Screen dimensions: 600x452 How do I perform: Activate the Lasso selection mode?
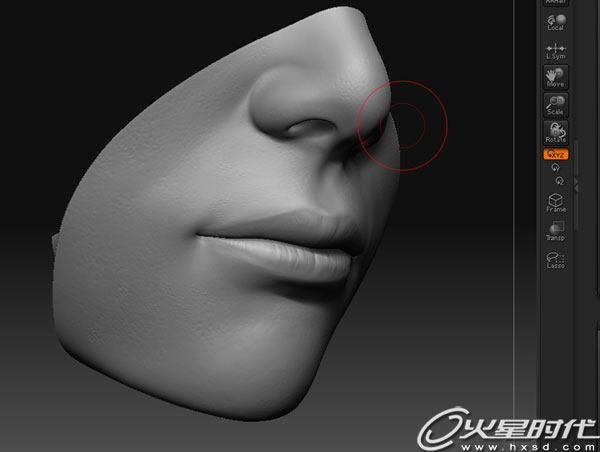(x=556, y=259)
